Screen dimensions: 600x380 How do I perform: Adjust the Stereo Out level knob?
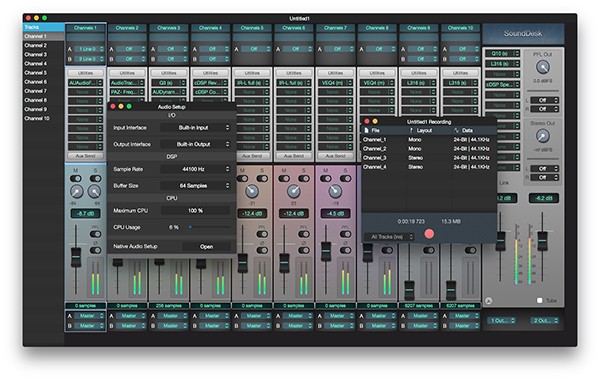click(542, 136)
